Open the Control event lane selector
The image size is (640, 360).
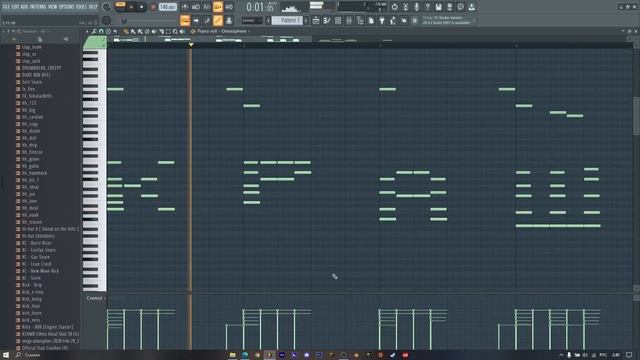[x=95, y=298]
